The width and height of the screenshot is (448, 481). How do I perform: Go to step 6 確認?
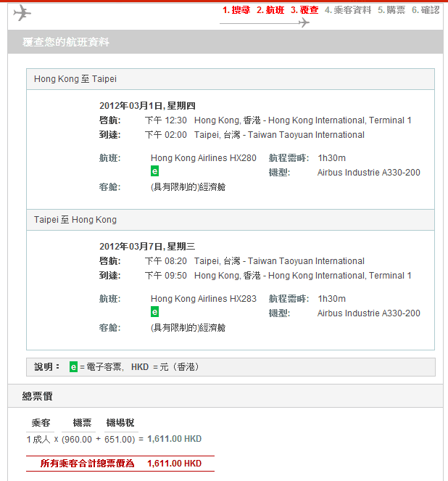coord(426,10)
